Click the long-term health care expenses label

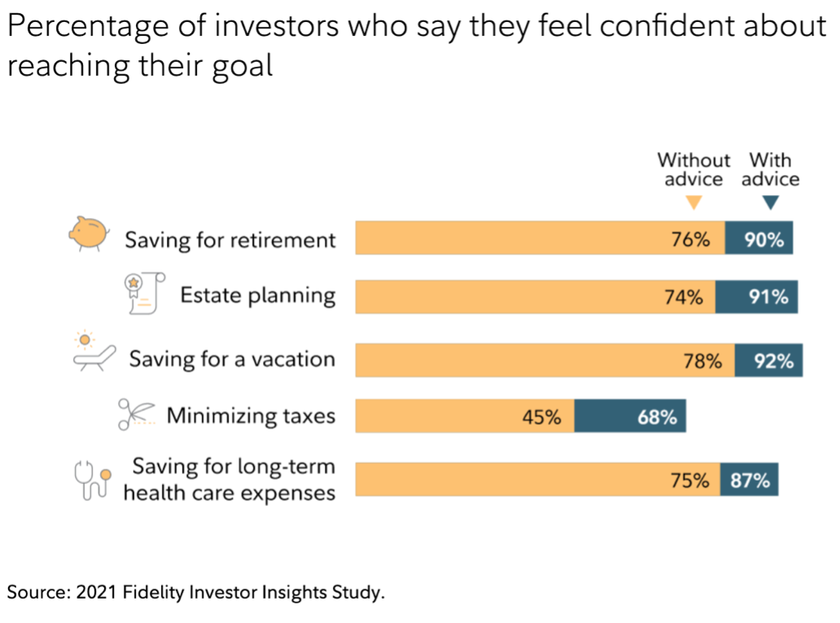pos(230,480)
